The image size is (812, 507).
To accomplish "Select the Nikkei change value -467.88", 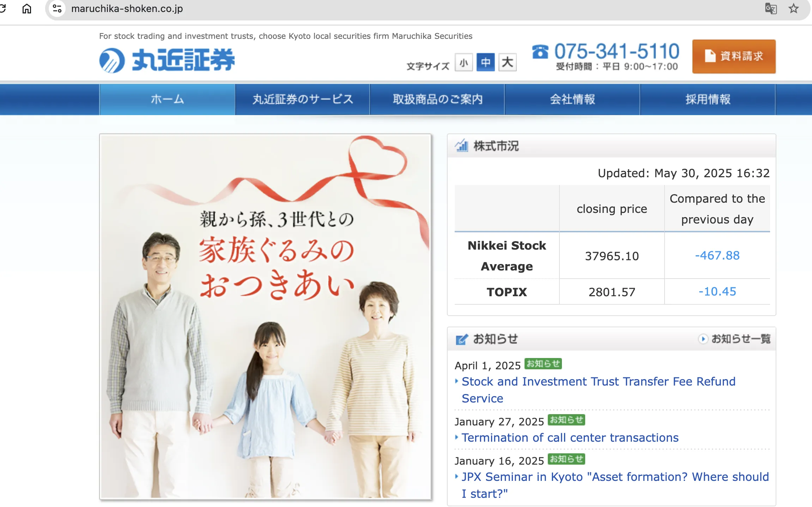I will [x=717, y=255].
